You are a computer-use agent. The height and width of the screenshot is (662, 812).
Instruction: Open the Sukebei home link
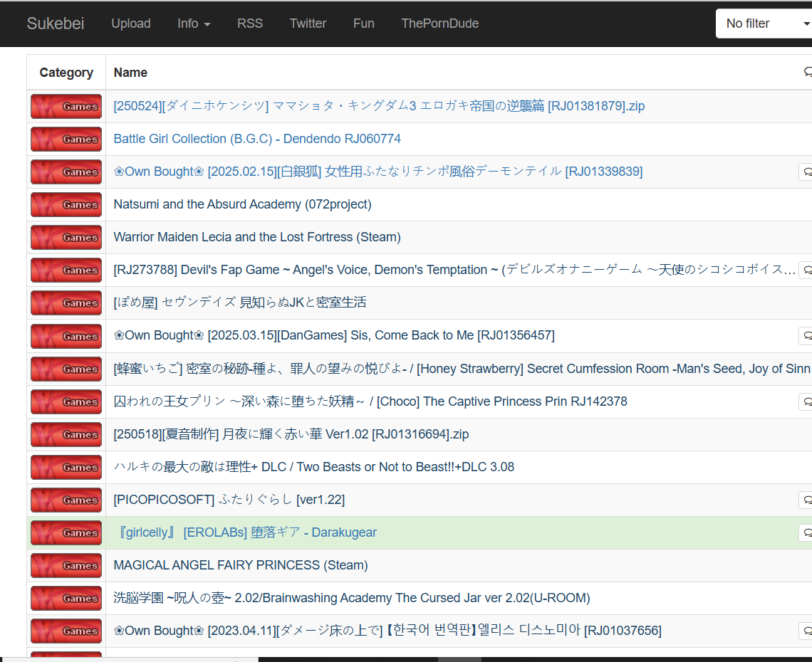[55, 23]
